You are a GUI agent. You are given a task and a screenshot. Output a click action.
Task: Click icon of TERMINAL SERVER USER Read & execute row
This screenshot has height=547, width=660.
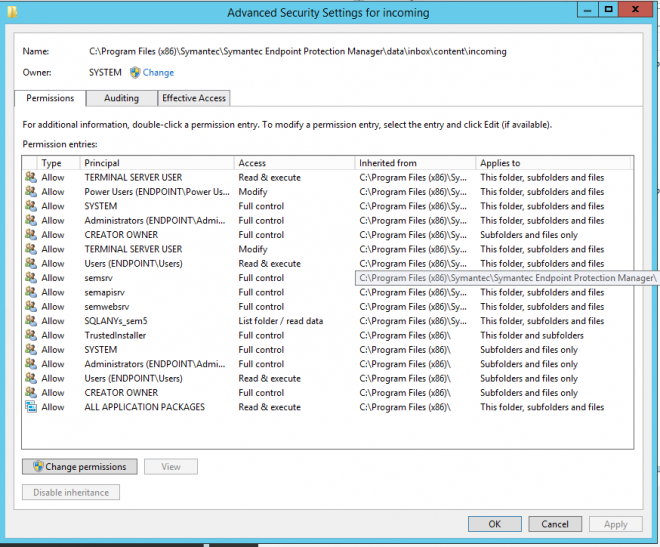click(31, 177)
